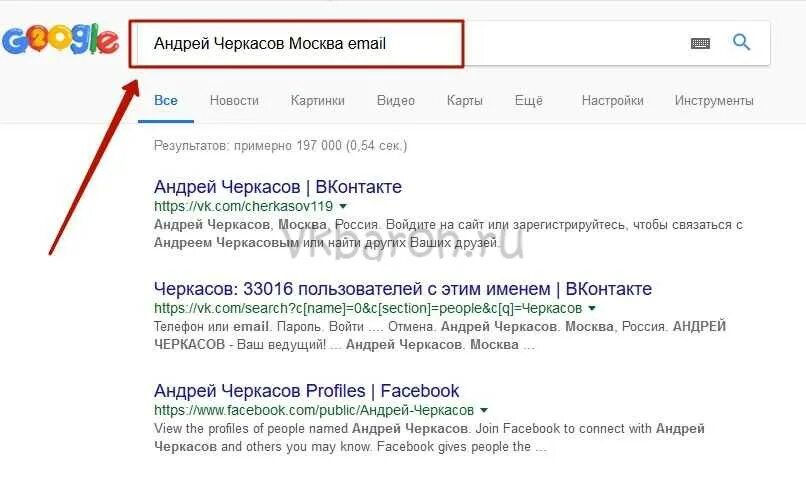Open the Картинки tab
This screenshot has width=806, height=483.
318,100
